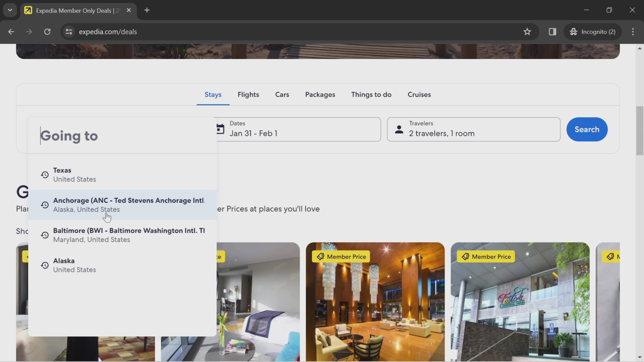Bookmark this page with star icon
The height and width of the screenshot is (362, 644).
(527, 32)
